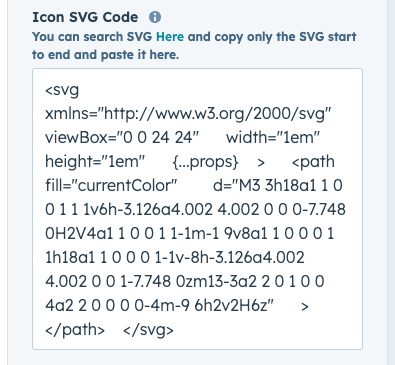Click the xmlns w3.org URL in the code
Image resolution: width=395 pixels, height=365 pixels.
(188, 114)
